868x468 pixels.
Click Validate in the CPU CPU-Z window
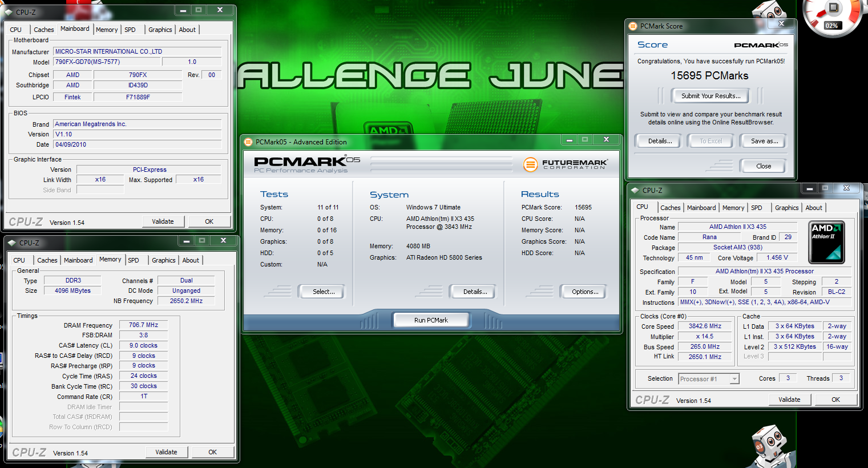pyautogui.click(x=789, y=400)
